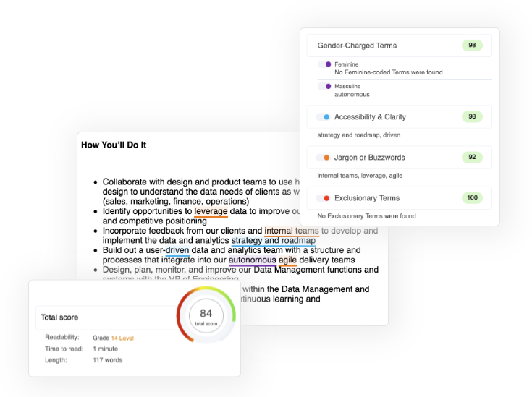Toggle the Feminine terms switch
Screen dimensions: 532x397
click(324, 64)
